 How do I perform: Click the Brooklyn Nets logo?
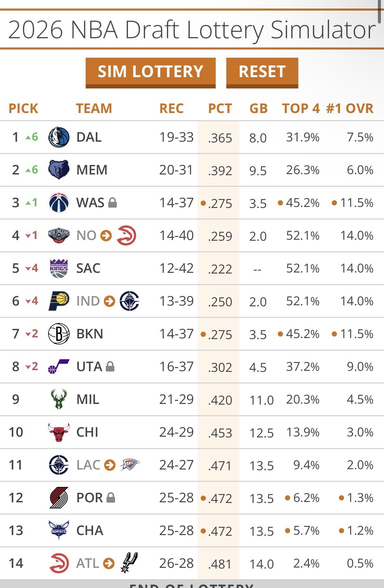pos(59,334)
